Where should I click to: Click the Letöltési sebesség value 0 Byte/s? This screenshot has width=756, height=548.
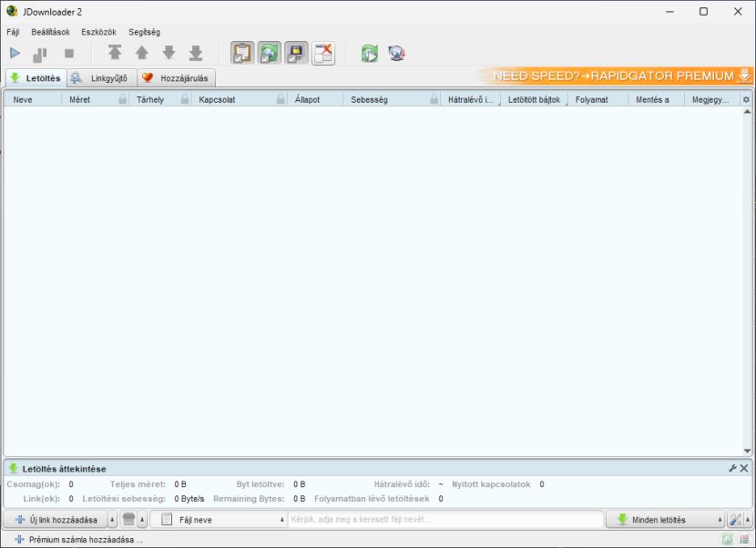189,499
